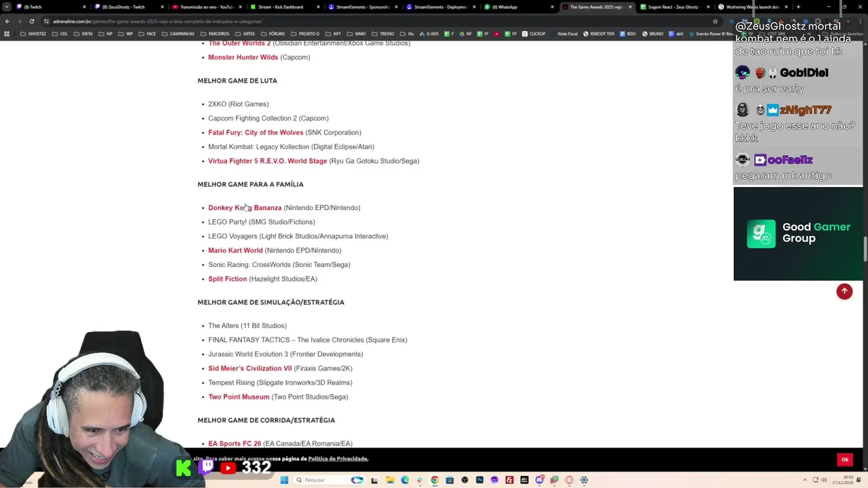Click the browser back arrow
The width and height of the screenshot is (868, 488).
click(x=7, y=21)
